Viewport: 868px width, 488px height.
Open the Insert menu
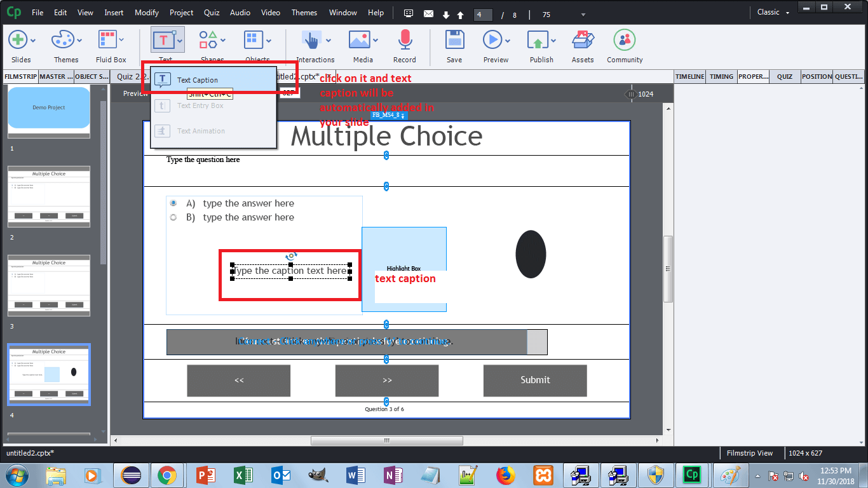114,12
